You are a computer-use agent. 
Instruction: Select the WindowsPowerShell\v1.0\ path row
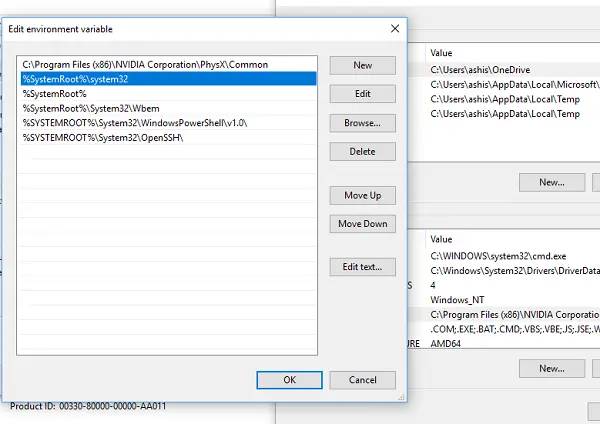[168, 123]
